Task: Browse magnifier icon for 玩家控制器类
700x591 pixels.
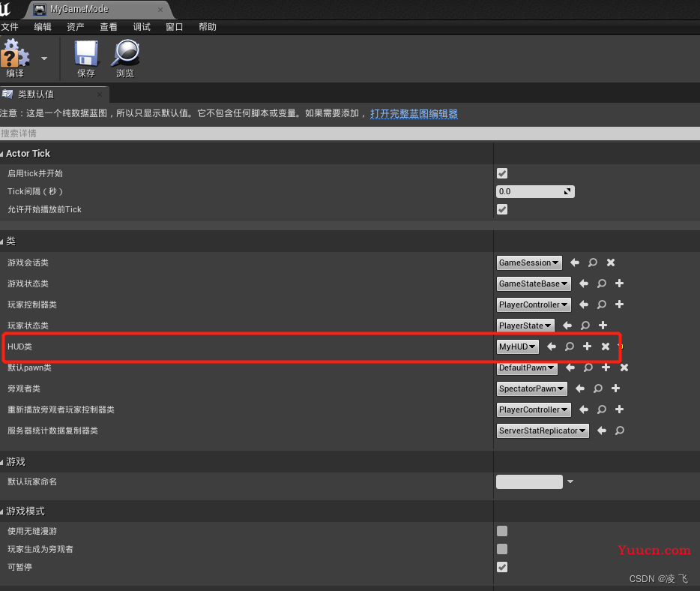Action: coord(602,304)
